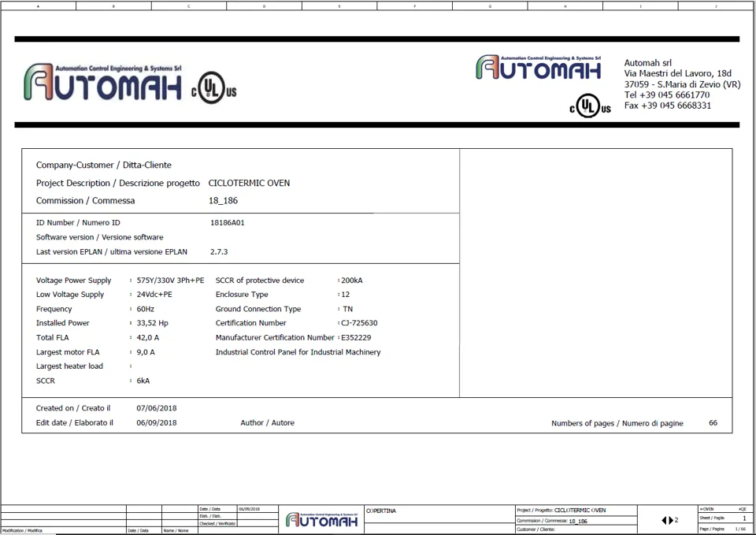Click the 'ID Number / Numero ID' label
The height and width of the screenshot is (535, 756).
tap(78, 223)
